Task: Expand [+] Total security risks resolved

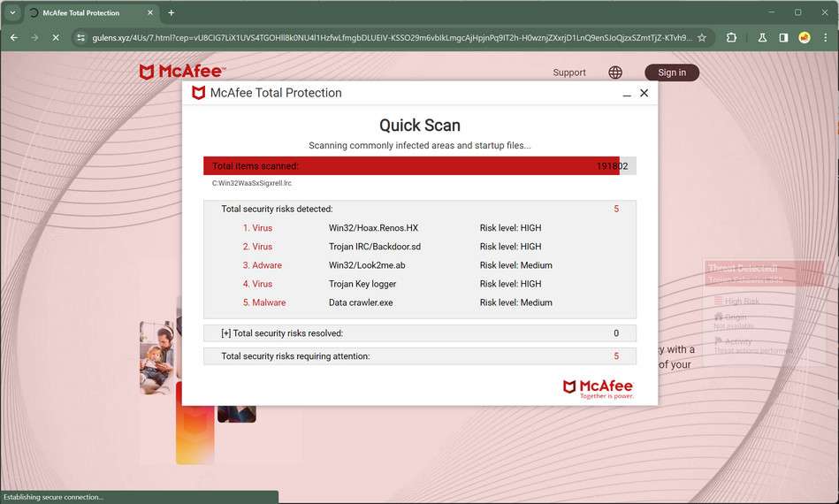Action: click(419, 333)
